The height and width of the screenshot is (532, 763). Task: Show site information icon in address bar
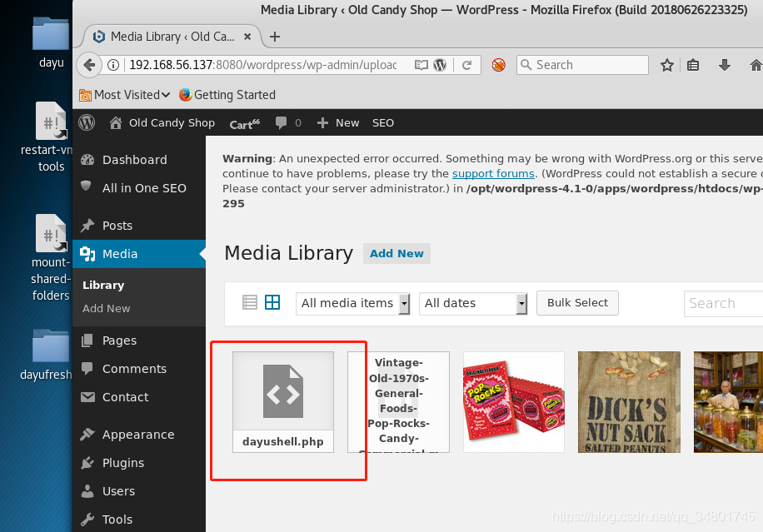(113, 65)
